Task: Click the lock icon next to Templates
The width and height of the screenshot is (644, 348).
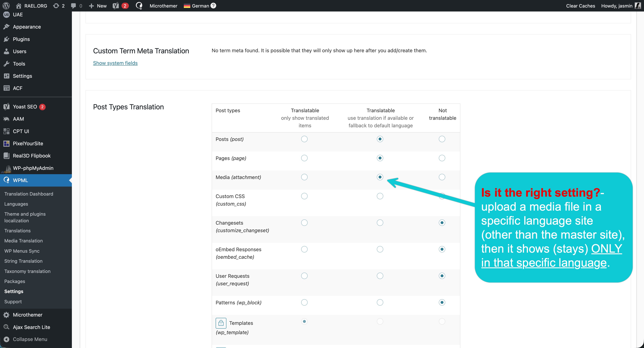Action: (x=221, y=323)
